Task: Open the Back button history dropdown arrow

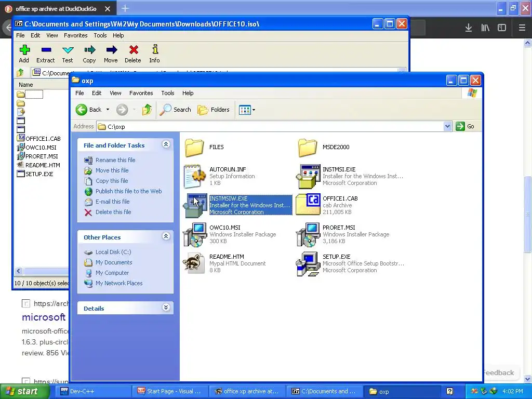Action: [108, 110]
